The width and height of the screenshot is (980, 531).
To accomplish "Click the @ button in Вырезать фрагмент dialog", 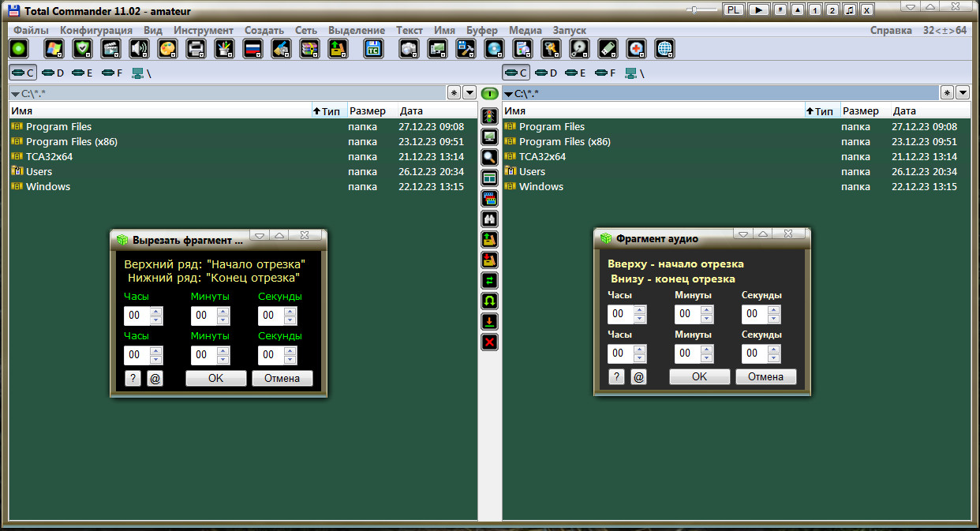I will pos(155,379).
